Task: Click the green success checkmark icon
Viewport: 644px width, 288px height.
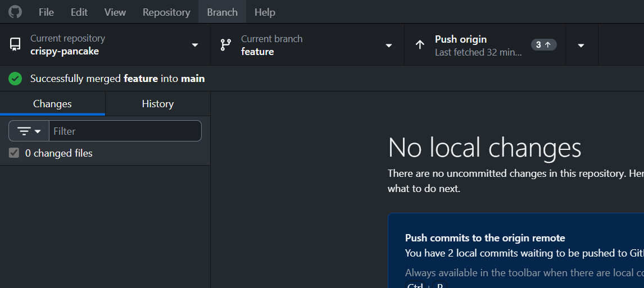Action: (15, 79)
